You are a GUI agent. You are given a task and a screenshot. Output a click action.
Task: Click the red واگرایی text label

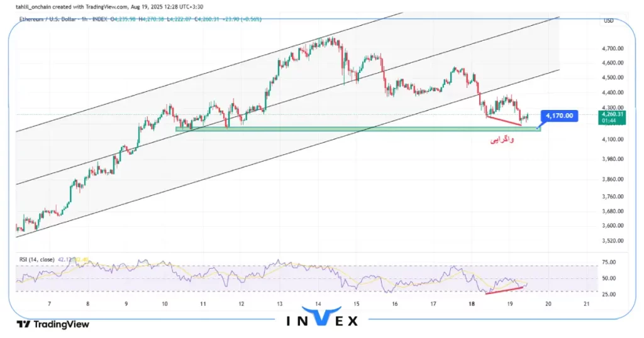point(502,139)
